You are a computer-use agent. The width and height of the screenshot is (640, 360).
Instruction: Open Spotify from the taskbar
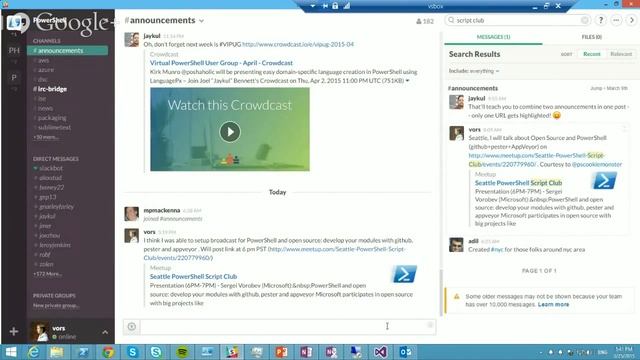(182, 352)
